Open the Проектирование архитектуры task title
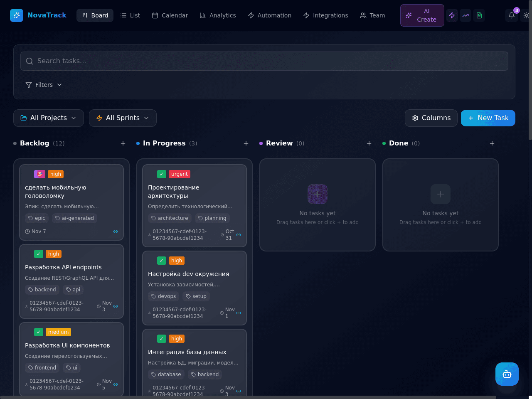This screenshot has height=399, width=532. [x=173, y=192]
